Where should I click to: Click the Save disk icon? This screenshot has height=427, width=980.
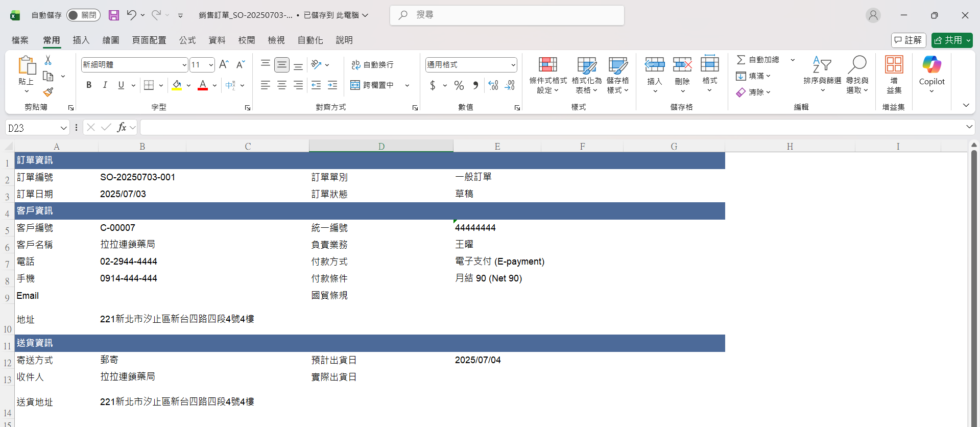click(114, 15)
